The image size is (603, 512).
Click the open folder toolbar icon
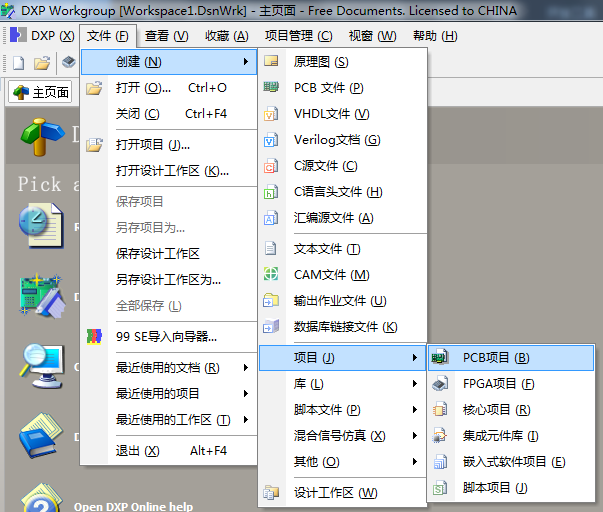(42, 62)
